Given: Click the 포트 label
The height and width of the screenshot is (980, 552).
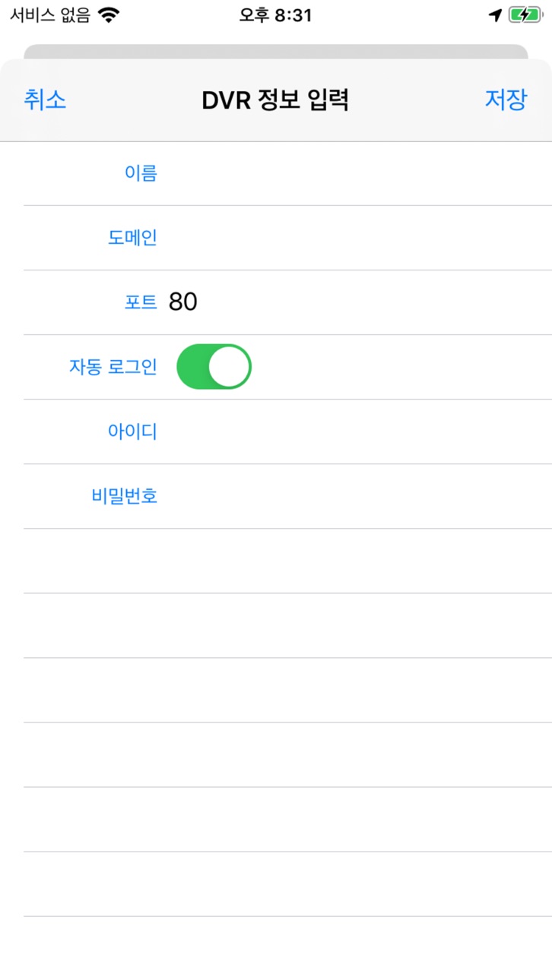Looking at the screenshot, I should [x=141, y=302].
